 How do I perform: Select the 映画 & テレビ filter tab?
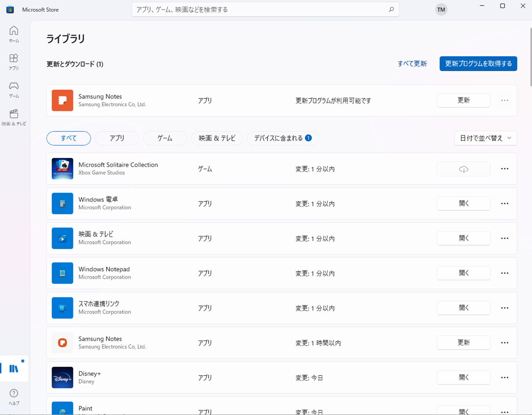coord(217,138)
